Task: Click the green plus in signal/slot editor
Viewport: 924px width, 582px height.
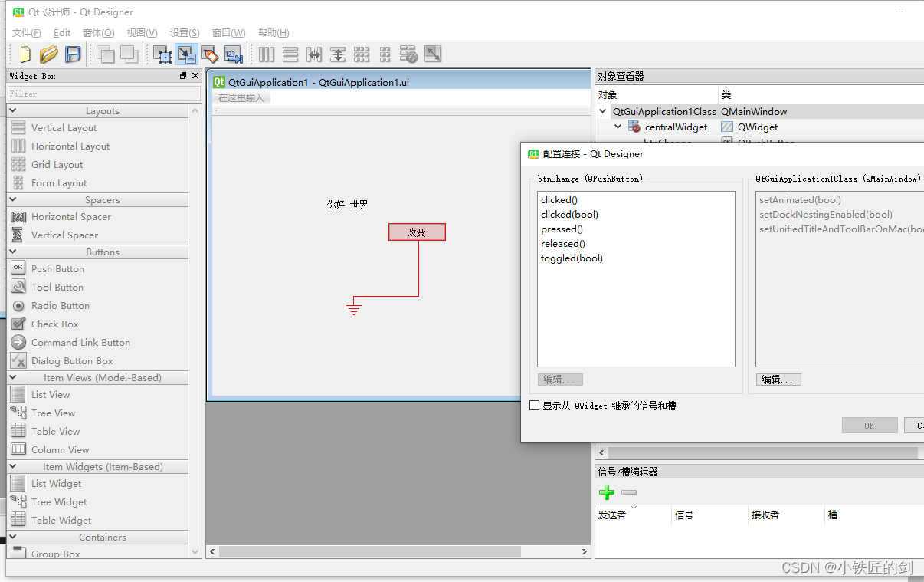Action: click(x=606, y=492)
